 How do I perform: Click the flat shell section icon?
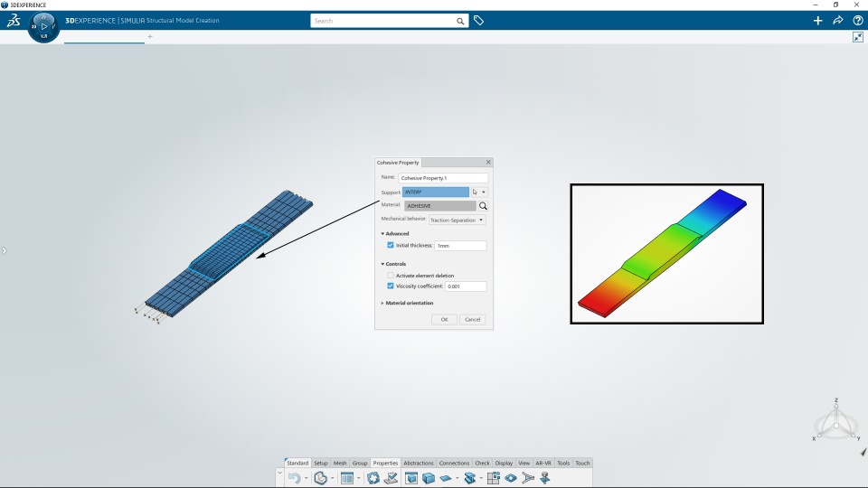coord(446,478)
